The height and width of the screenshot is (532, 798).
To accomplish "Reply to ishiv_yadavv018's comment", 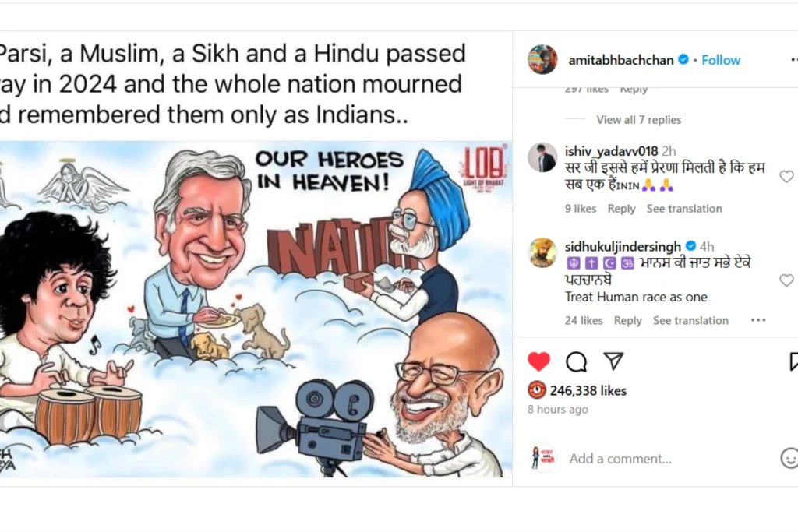I will 621,209.
